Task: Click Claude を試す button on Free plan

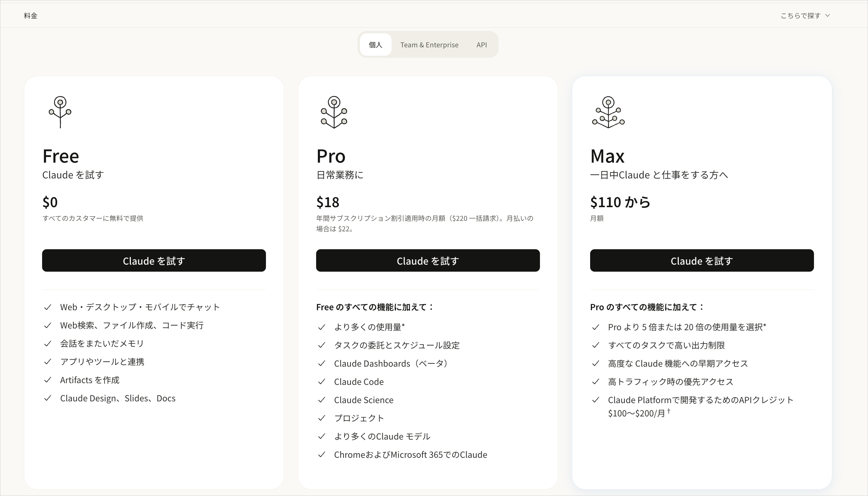Action: 154,260
